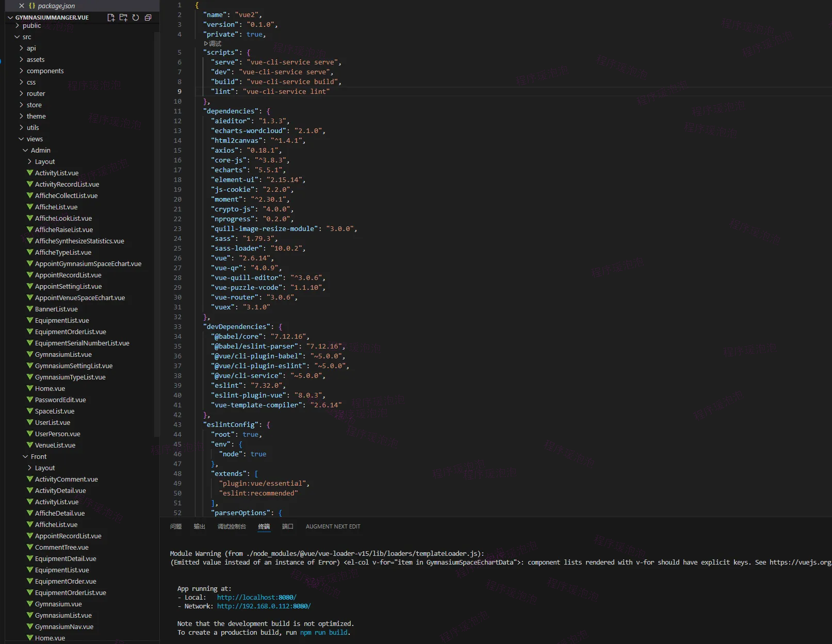Open the 输出 output panel tab
Viewport: 832px width, 644px height.
point(200,526)
